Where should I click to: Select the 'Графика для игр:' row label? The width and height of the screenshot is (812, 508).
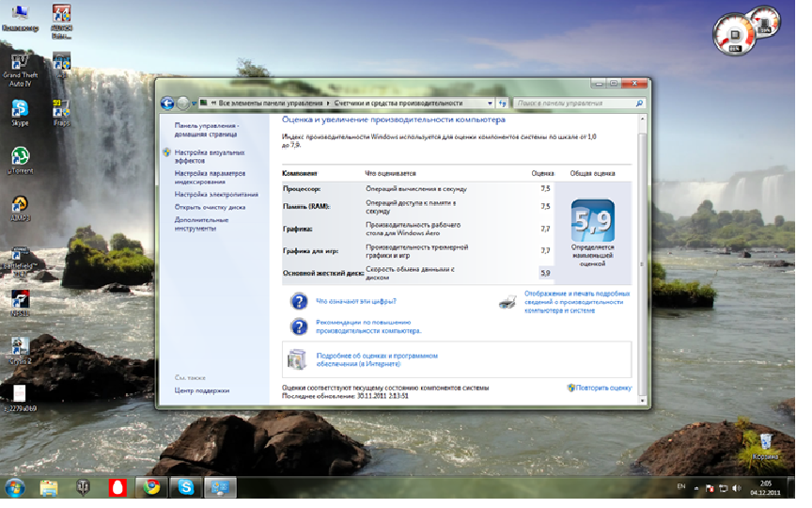(x=311, y=251)
